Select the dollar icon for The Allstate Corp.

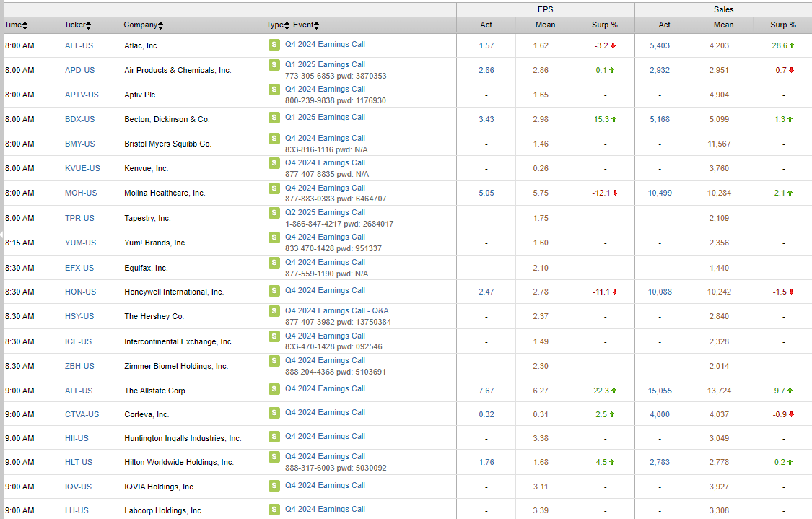click(x=274, y=389)
